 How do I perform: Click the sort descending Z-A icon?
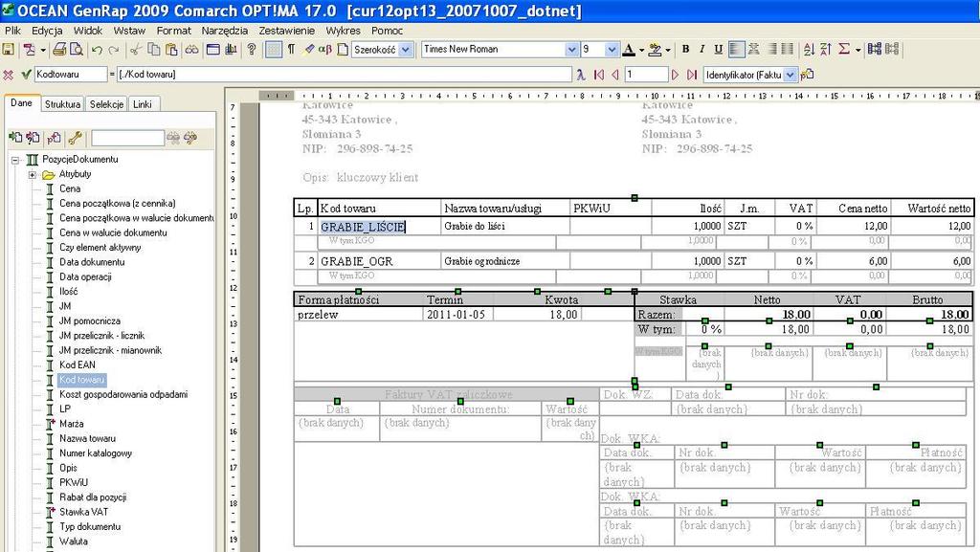[826, 50]
